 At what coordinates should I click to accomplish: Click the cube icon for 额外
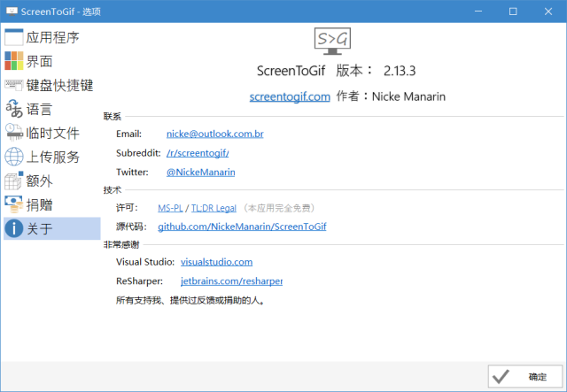[14, 181]
